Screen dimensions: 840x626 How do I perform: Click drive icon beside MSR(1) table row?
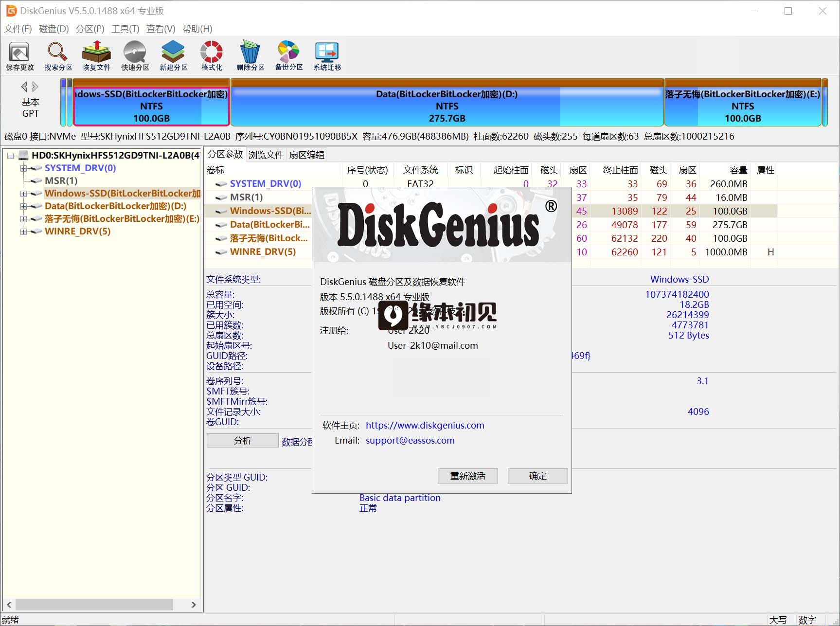point(221,197)
